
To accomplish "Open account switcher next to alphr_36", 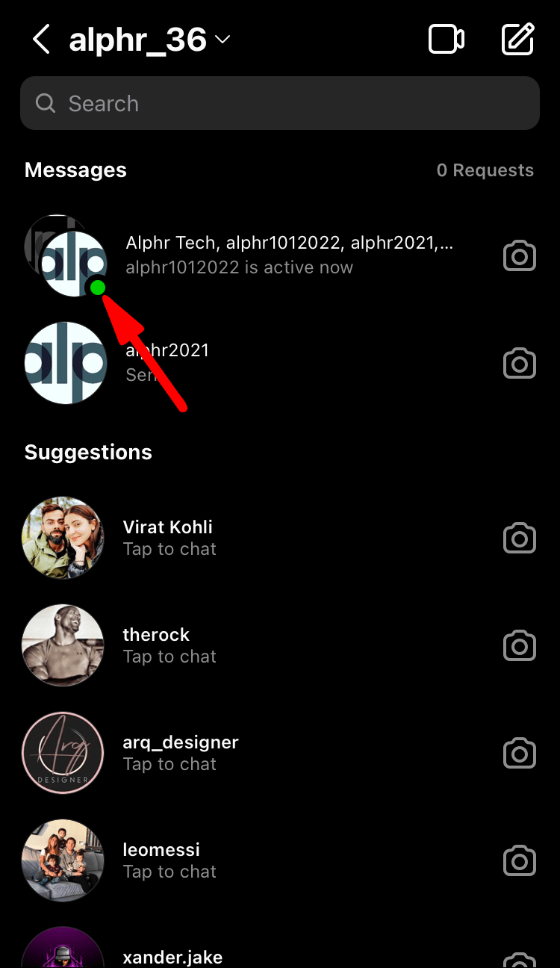I will pyautogui.click(x=223, y=39).
